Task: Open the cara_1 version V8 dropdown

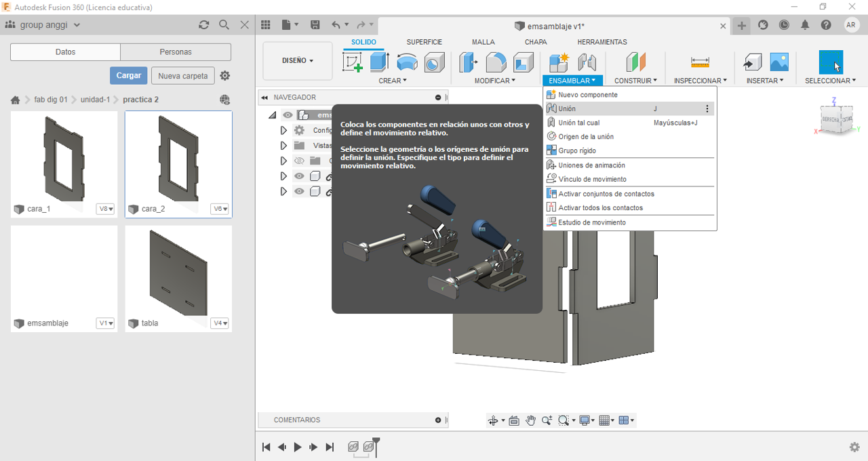Action: 105,209
